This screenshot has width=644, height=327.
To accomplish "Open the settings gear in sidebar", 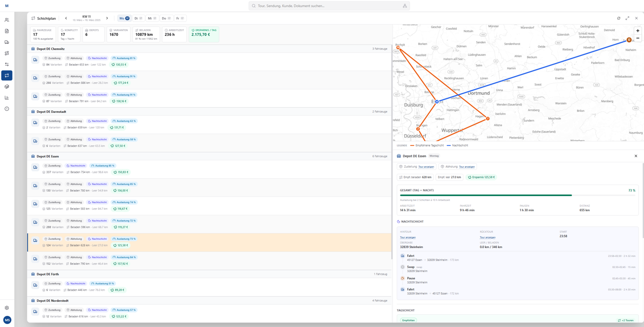I will tap(7, 308).
